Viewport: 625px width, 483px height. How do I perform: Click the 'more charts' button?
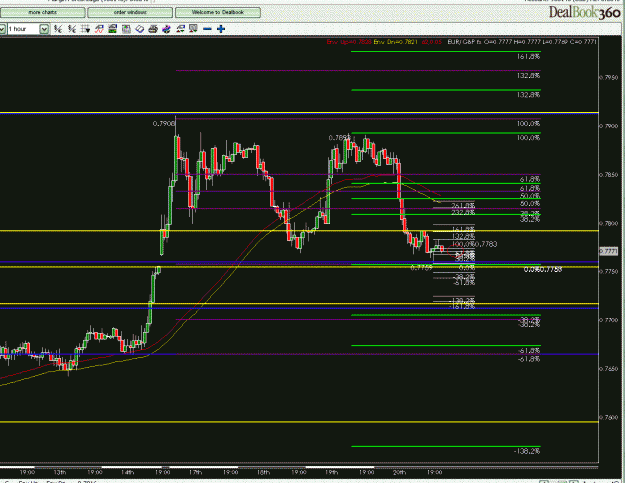point(42,12)
